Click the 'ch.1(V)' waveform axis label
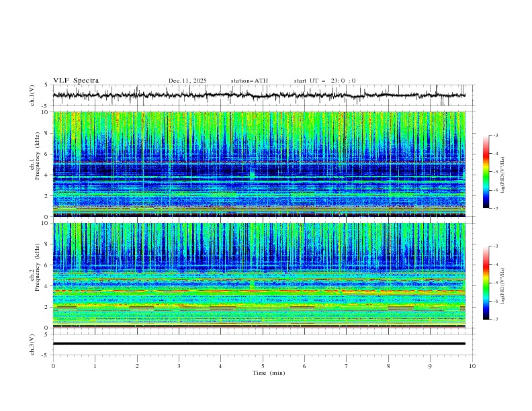The image size is (532, 411). tap(32, 95)
